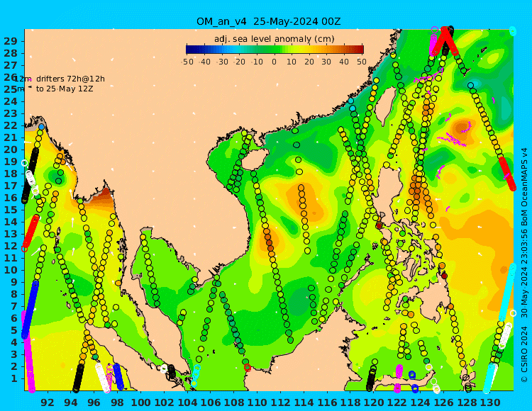Viewport: 532px width, 411px height.
Task: Click longitude axis label "130"
Action: click(490, 402)
